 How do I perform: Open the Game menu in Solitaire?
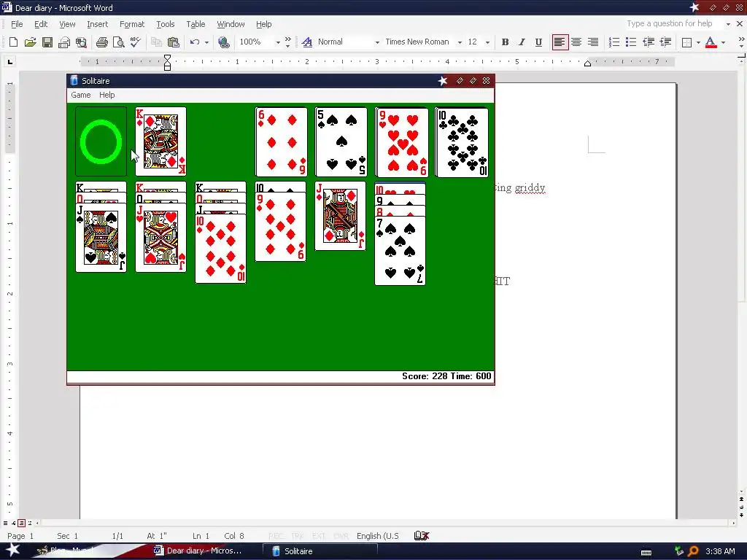tap(80, 95)
